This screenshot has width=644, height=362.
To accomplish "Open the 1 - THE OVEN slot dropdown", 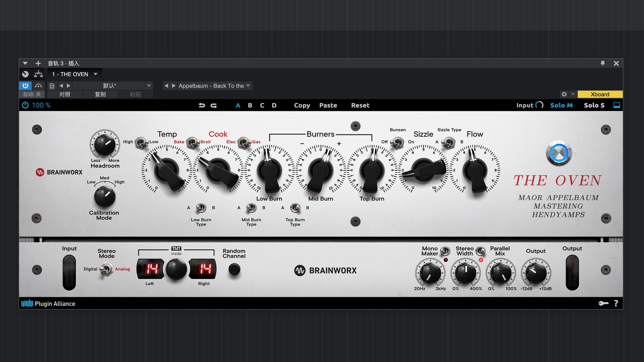I will (96, 74).
